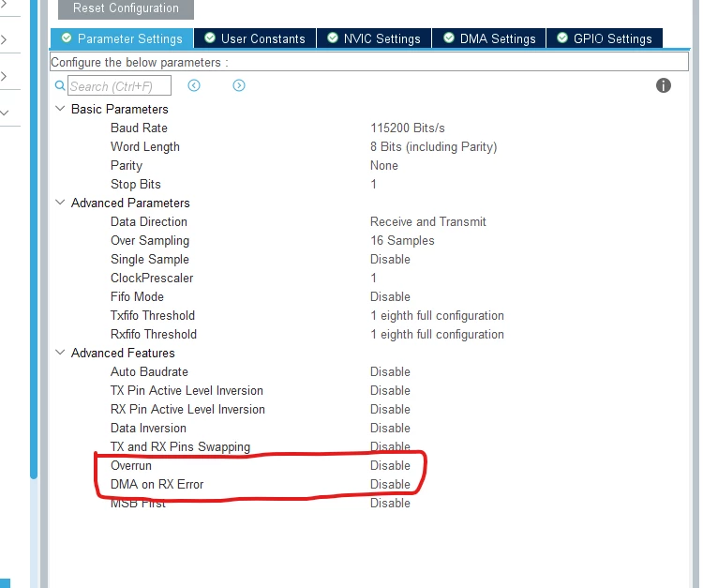The width and height of the screenshot is (703, 588).
Task: Open the NVIC Settings tab
Action: pyautogui.click(x=374, y=38)
